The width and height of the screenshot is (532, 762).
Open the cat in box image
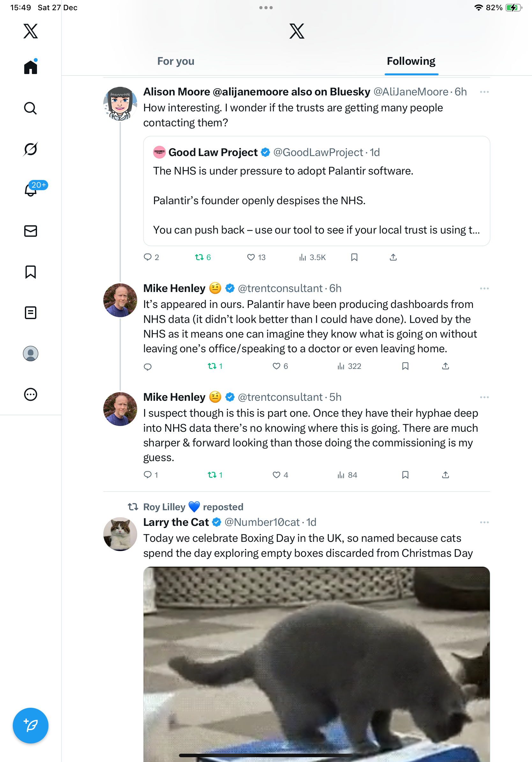pos(316,664)
